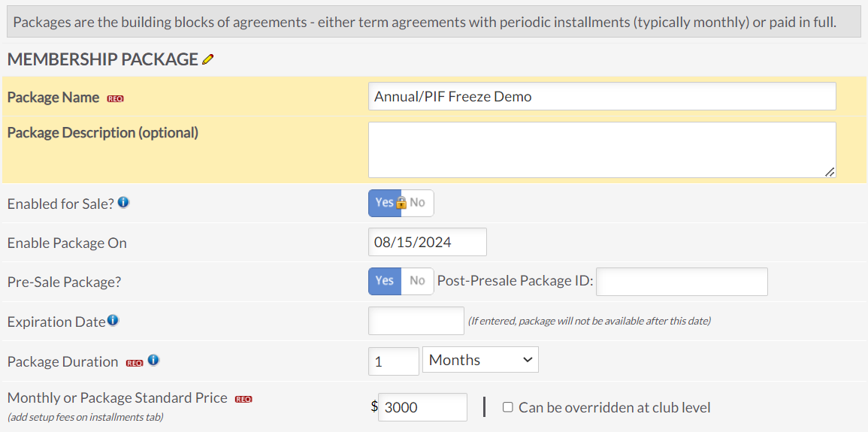This screenshot has width=868, height=432.
Task: Click the REQ badge after Standard Price label
Action: (x=243, y=400)
